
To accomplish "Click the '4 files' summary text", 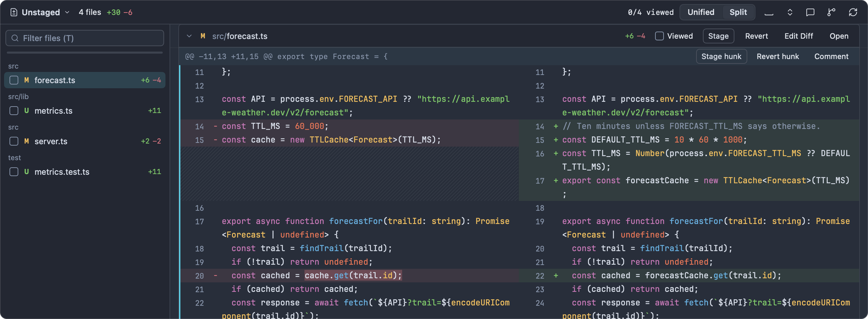I will 90,12.
